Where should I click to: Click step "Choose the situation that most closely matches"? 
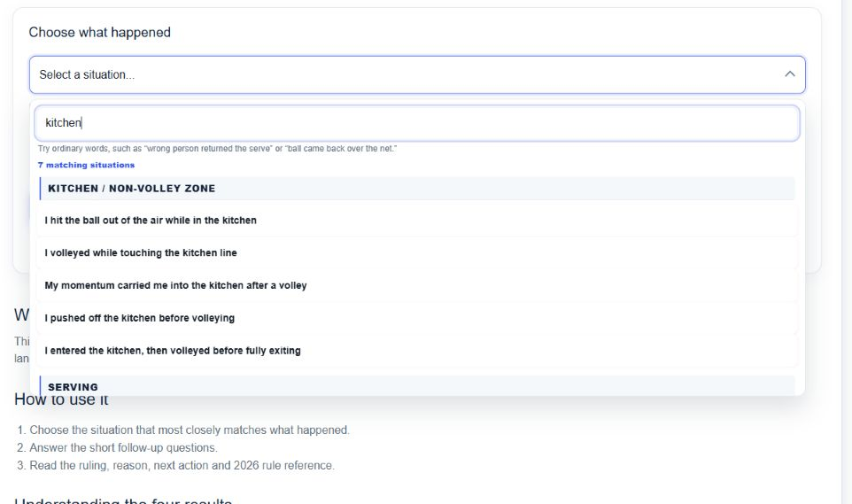[190, 430]
